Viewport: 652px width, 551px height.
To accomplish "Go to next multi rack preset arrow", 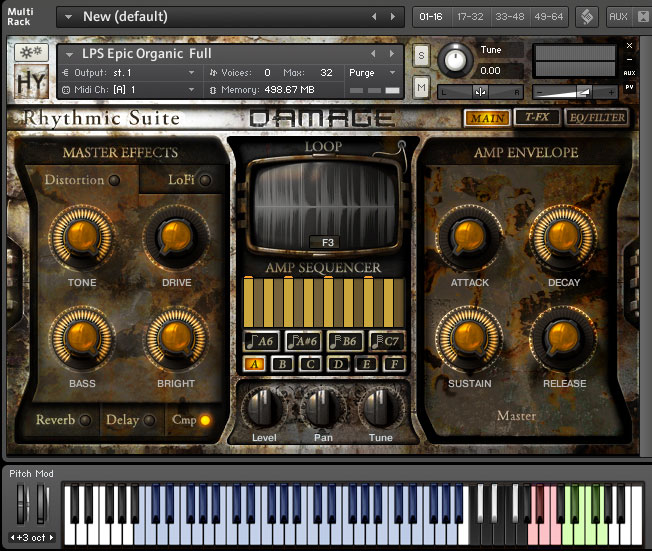I will click(x=393, y=17).
